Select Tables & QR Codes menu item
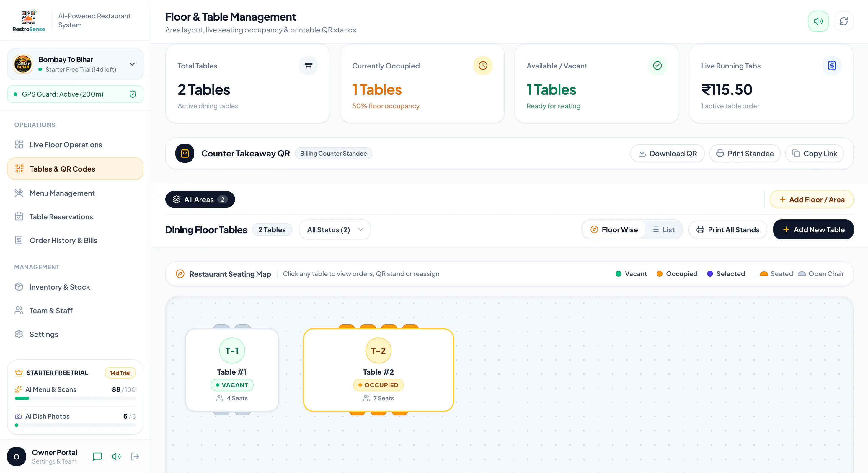Viewport: 868px width, 473px height. 75,169
